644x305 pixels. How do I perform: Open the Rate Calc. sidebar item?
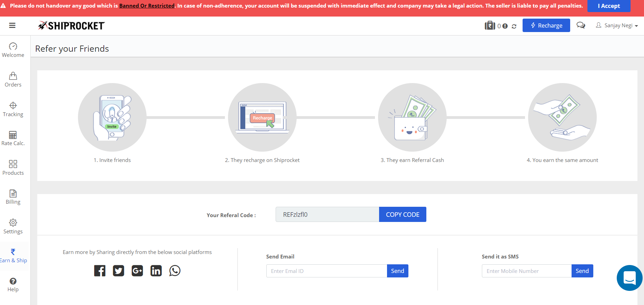pyautogui.click(x=13, y=138)
